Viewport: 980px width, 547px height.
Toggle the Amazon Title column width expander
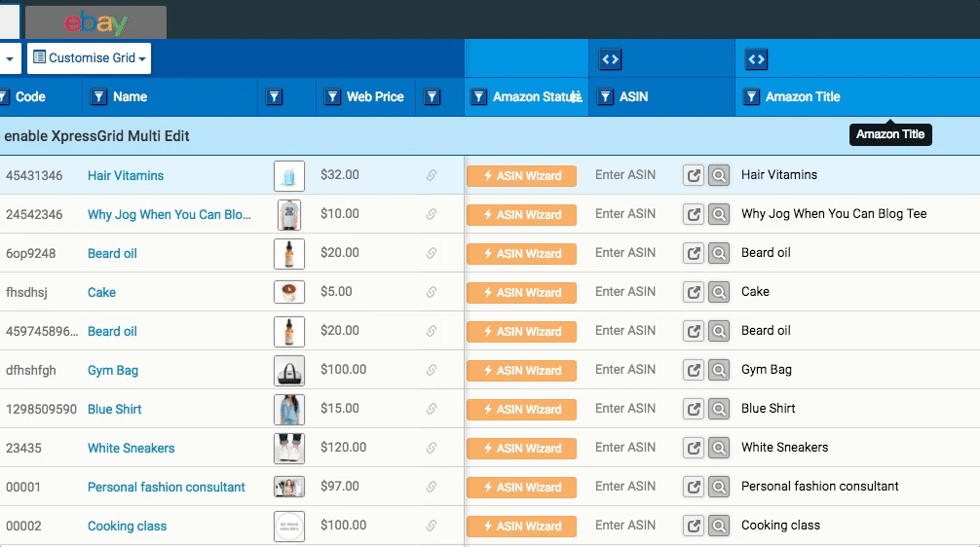click(756, 59)
